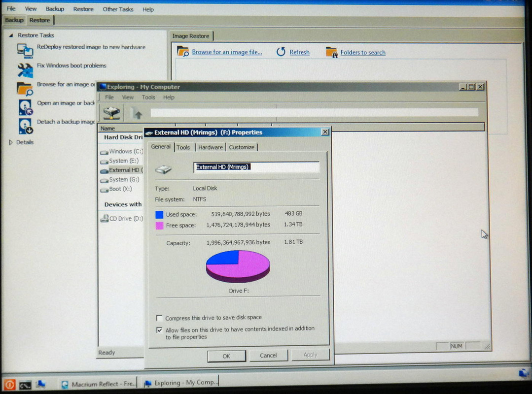Click the Open an image or backup icon
The image size is (532, 394).
(26, 108)
